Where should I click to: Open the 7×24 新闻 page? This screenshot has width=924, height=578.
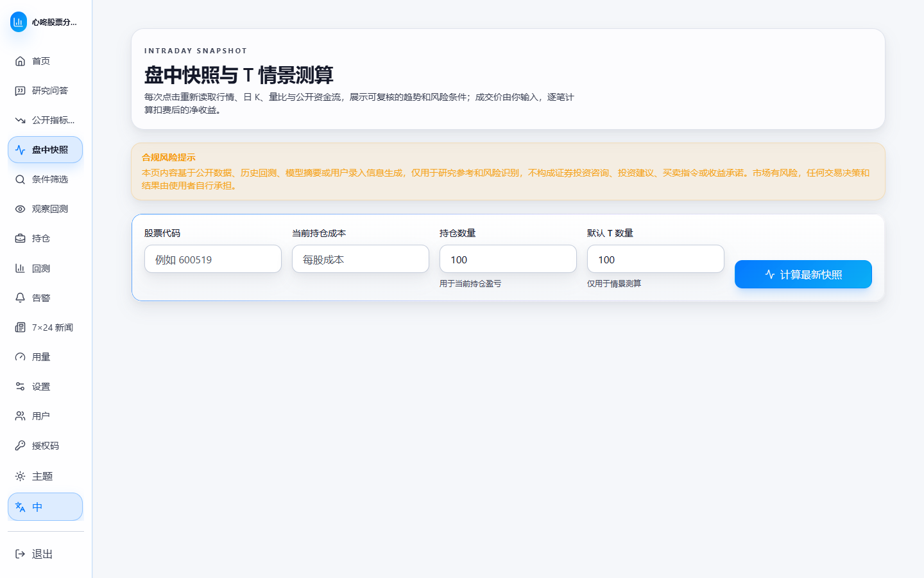point(45,328)
